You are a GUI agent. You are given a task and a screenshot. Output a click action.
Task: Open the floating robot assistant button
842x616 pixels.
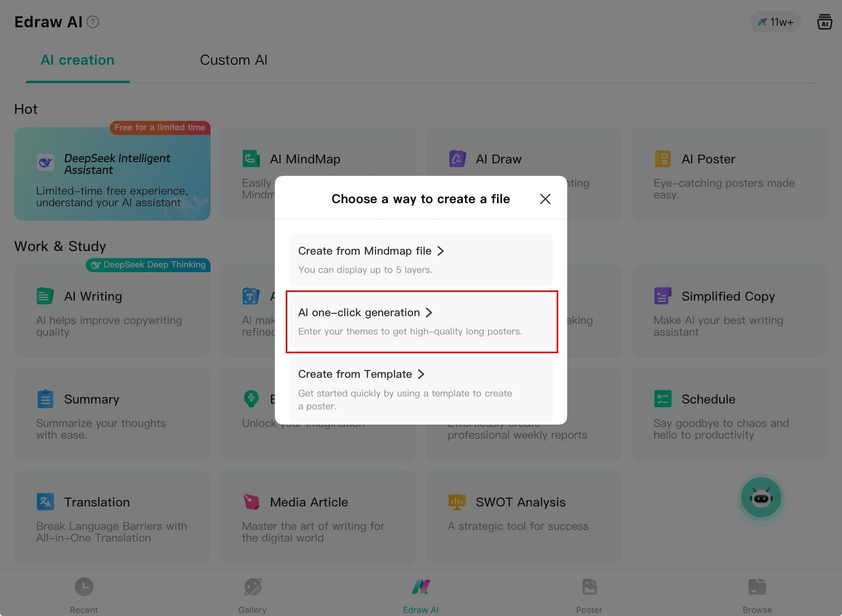point(761,497)
